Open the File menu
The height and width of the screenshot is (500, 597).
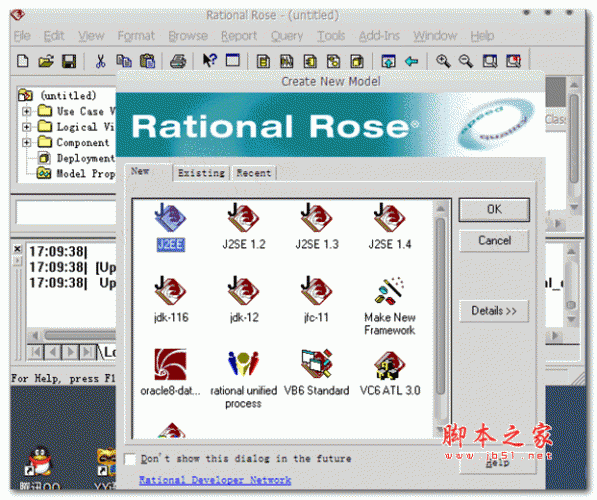tap(22, 36)
